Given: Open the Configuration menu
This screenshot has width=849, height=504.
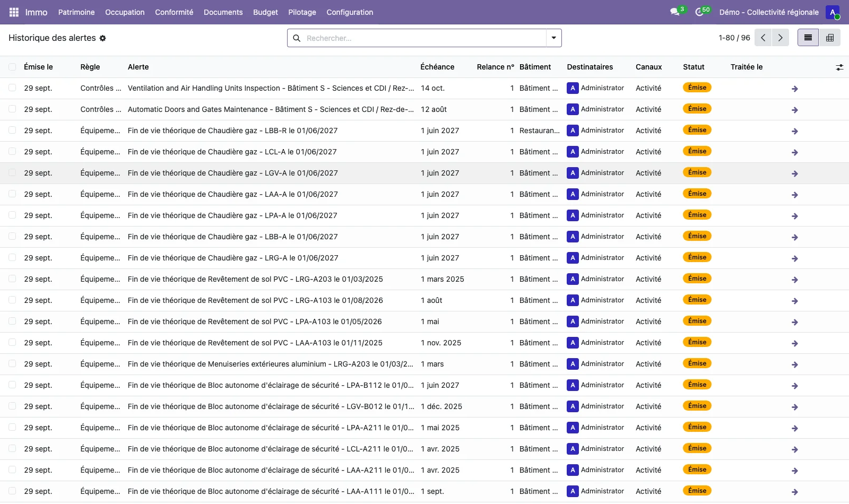Looking at the screenshot, I should tap(350, 12).
